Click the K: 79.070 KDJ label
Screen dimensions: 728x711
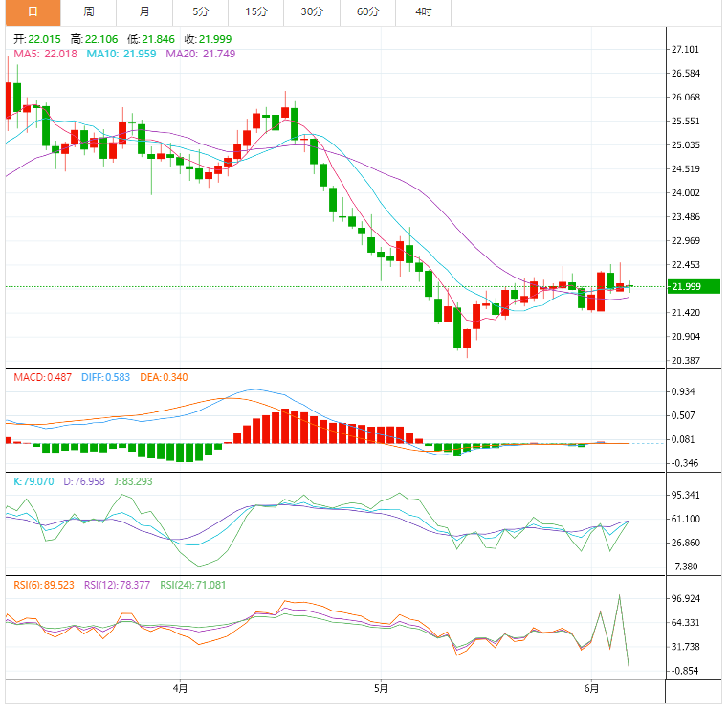click(x=33, y=481)
